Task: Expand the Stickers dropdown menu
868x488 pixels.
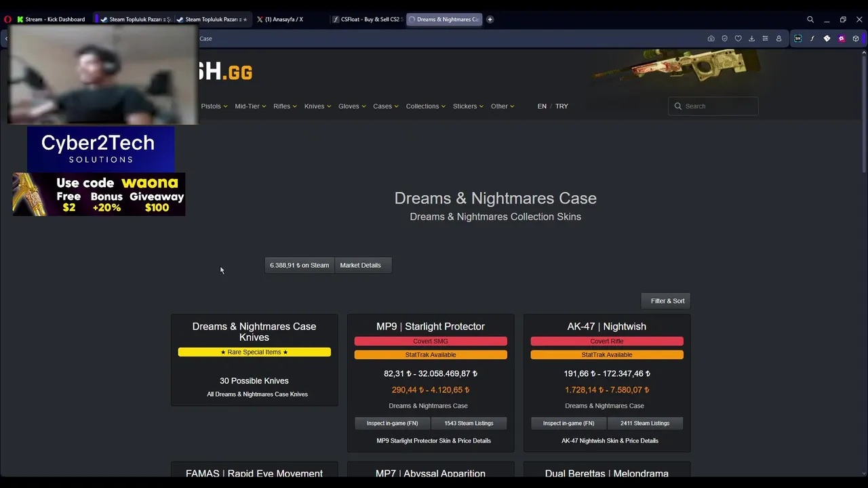Action: click(x=469, y=106)
